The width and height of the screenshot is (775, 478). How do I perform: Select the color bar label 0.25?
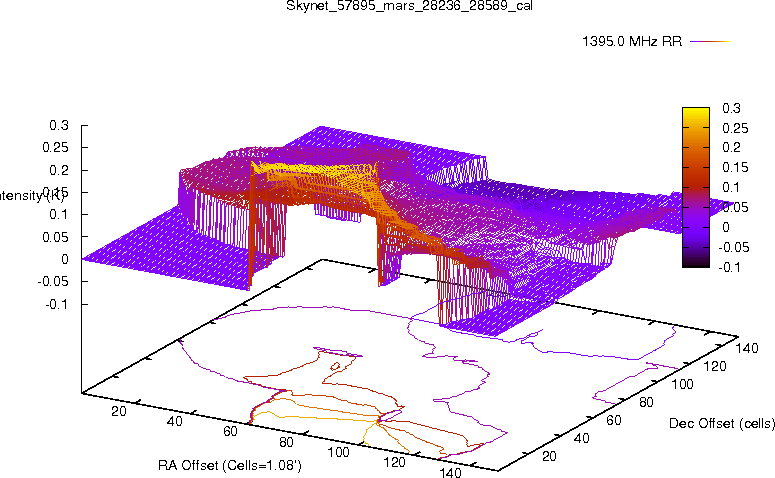tap(735, 128)
